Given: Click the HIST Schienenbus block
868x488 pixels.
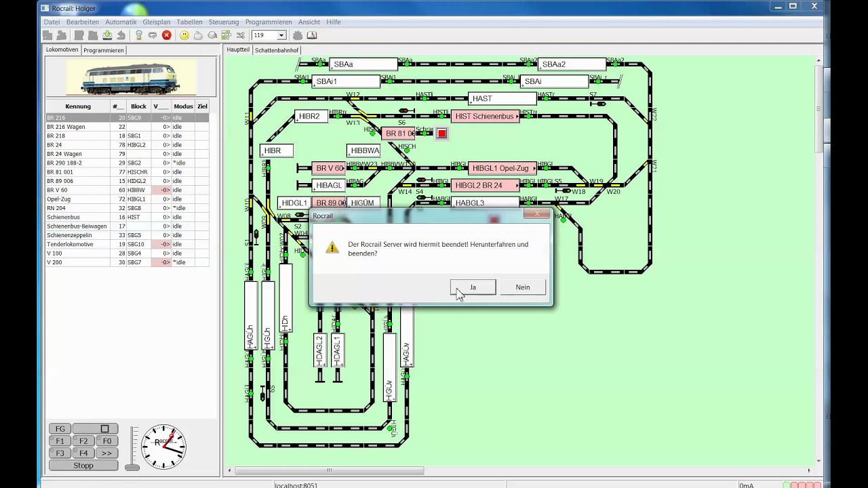Looking at the screenshot, I should [x=485, y=117].
